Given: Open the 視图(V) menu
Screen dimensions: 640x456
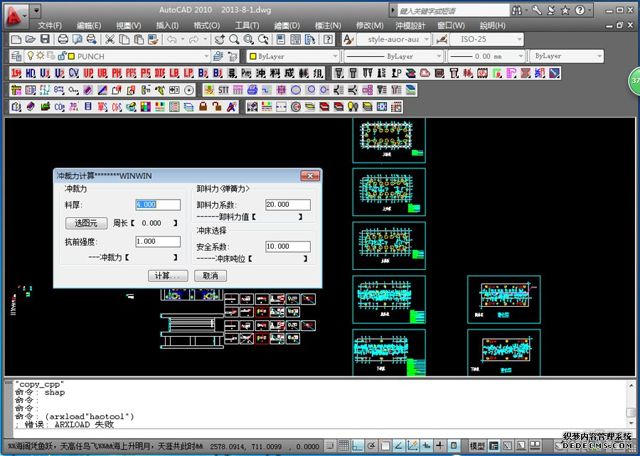Looking at the screenshot, I should 129,26.
